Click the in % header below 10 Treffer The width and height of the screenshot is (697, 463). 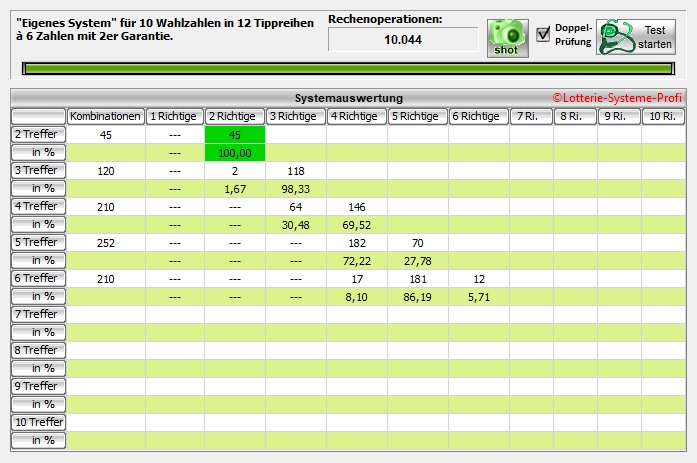coord(39,440)
